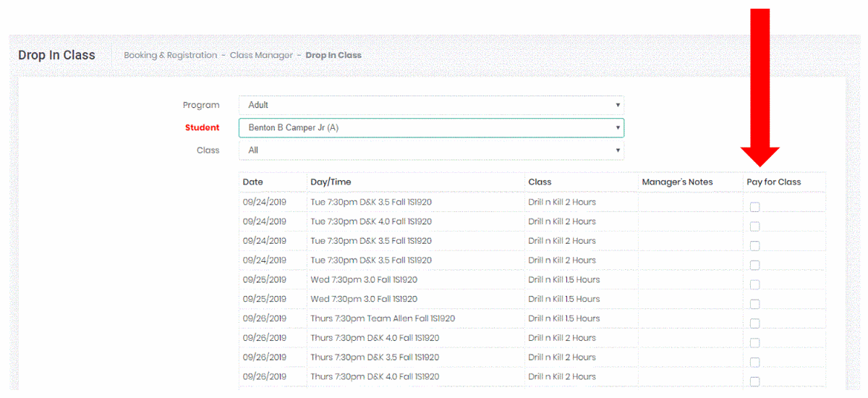Click the Date column header
Image resolution: width=868 pixels, height=398 pixels.
point(253,182)
